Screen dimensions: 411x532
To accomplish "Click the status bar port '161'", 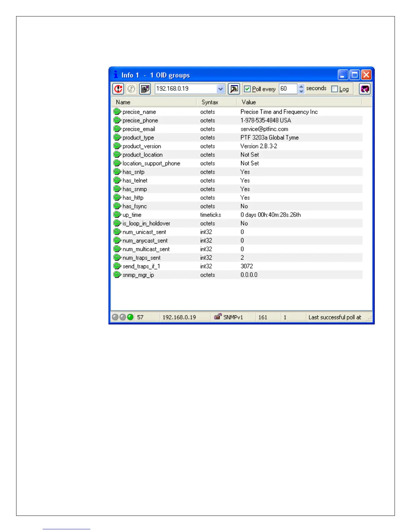I will (x=263, y=317).
